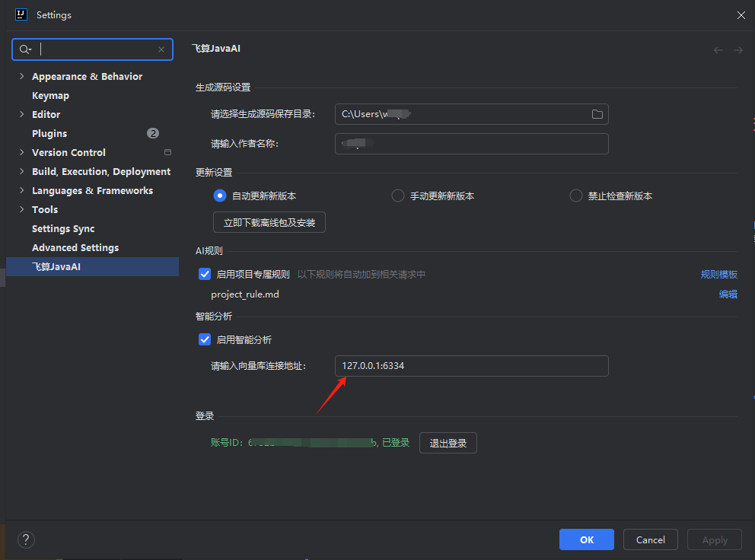The width and height of the screenshot is (755, 560).
Task: Click the AI规则 section heading
Action: pyautogui.click(x=209, y=251)
